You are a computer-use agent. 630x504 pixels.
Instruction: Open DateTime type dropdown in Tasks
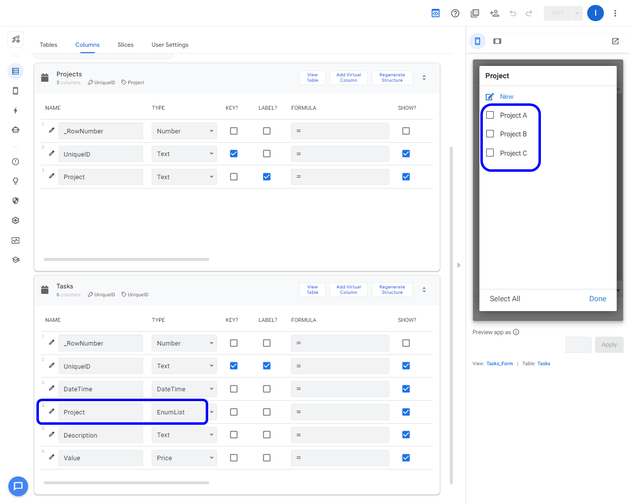pos(184,389)
